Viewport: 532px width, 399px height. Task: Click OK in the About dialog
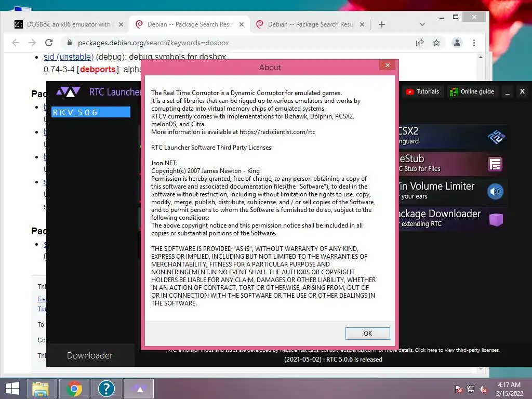click(367, 333)
